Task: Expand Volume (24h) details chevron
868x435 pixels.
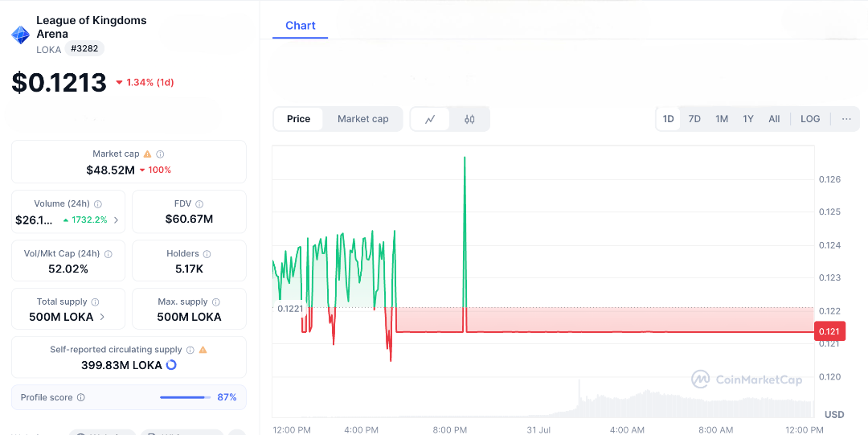Action: point(116,220)
